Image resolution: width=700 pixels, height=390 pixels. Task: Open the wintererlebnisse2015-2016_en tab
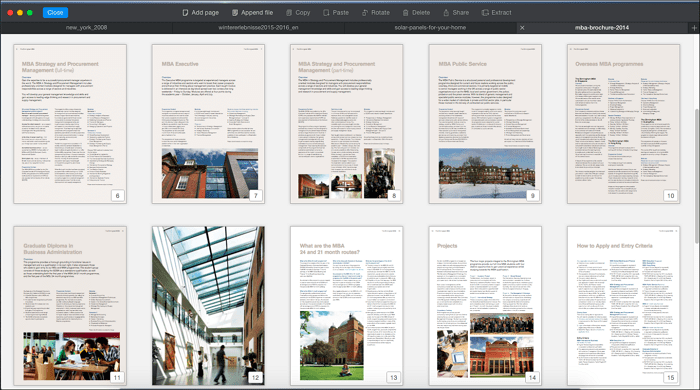[258, 28]
